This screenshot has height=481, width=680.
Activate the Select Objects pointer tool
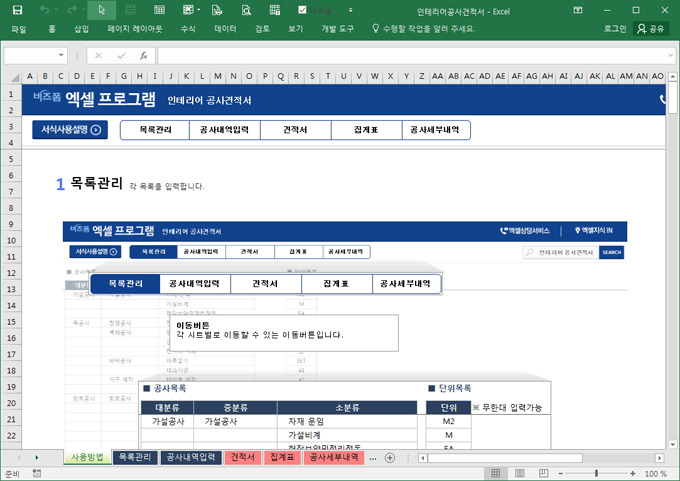(101, 10)
